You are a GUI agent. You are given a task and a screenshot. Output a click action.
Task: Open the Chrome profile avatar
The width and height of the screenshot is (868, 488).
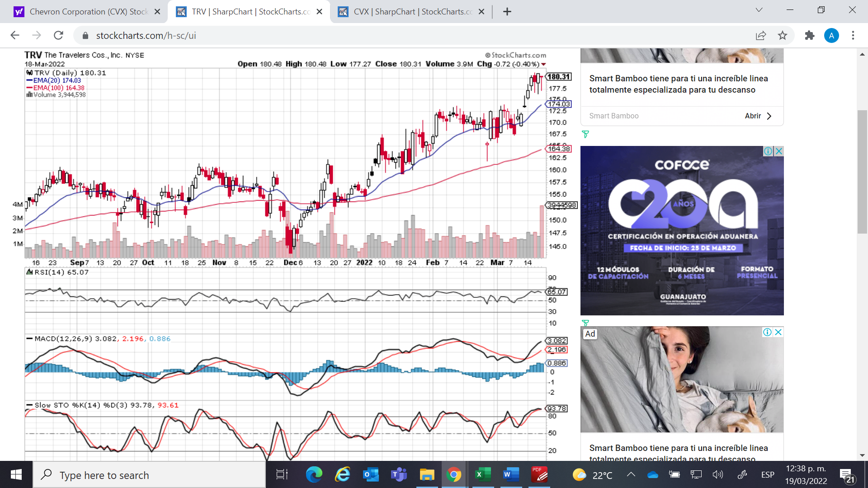tap(831, 35)
